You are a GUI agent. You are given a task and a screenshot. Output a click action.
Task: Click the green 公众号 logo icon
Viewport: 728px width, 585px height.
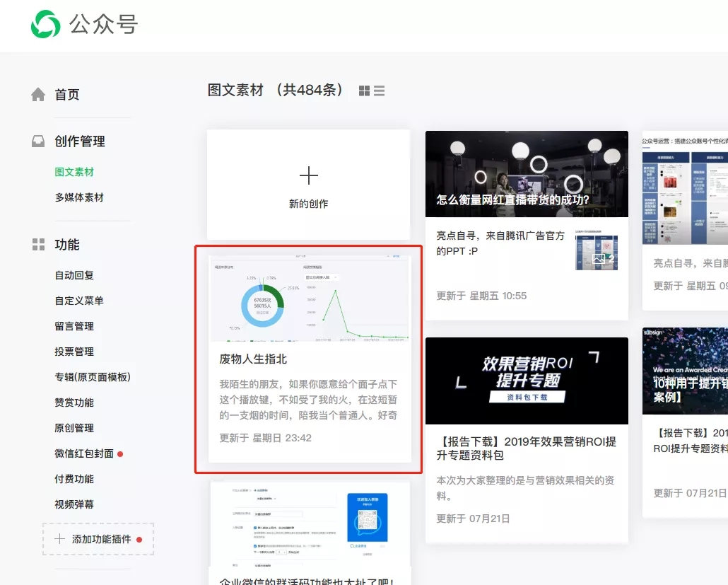click(46, 25)
